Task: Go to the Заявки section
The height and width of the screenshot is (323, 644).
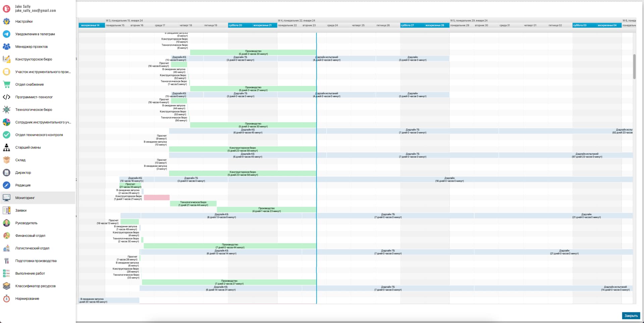Action: (x=21, y=211)
